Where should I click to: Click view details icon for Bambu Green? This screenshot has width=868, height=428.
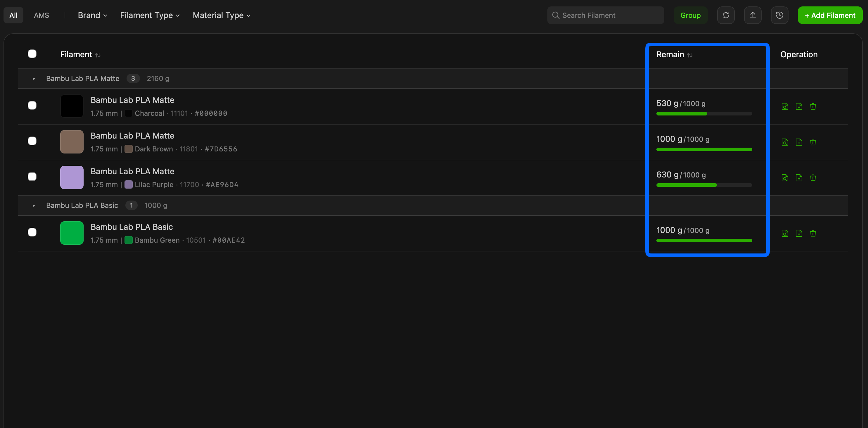click(x=785, y=234)
